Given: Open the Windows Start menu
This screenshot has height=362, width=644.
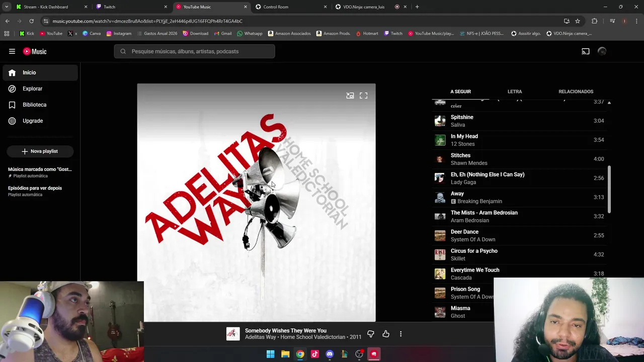Looking at the screenshot, I should tap(270, 354).
